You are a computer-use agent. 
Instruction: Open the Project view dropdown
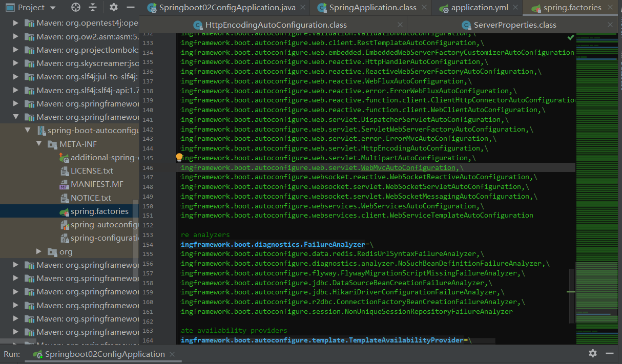[x=53, y=8]
